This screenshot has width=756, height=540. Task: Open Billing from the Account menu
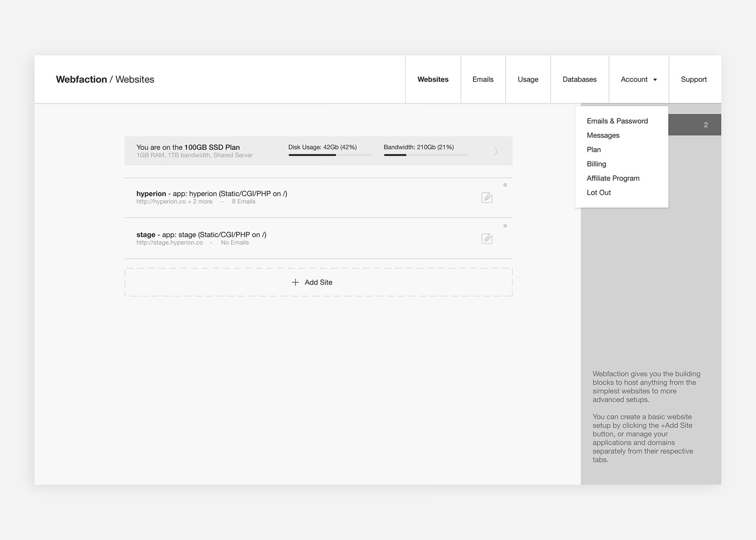[596, 164]
